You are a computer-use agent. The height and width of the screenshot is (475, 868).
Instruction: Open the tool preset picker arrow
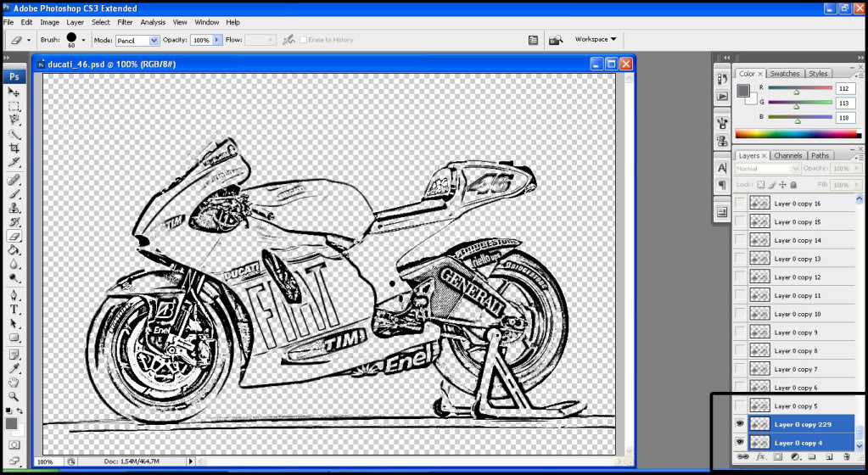click(29, 40)
